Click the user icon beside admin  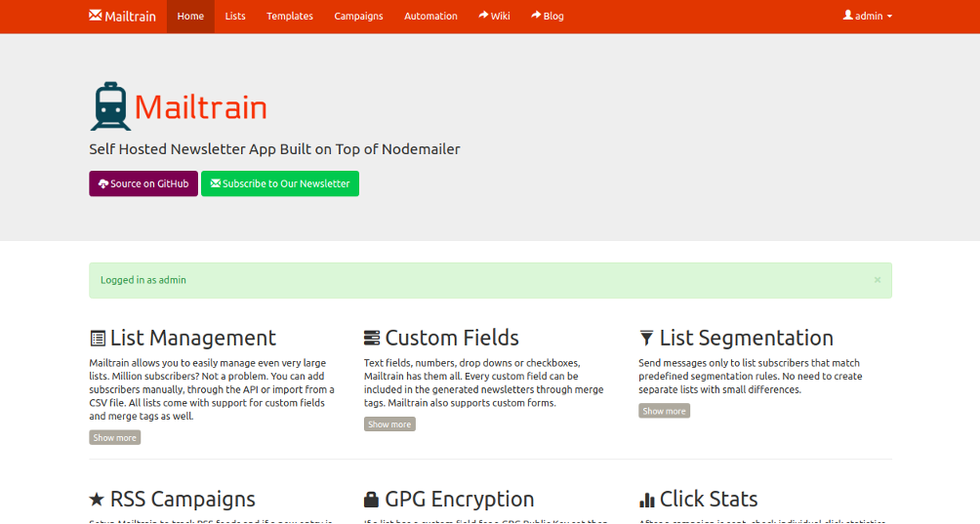tap(847, 15)
